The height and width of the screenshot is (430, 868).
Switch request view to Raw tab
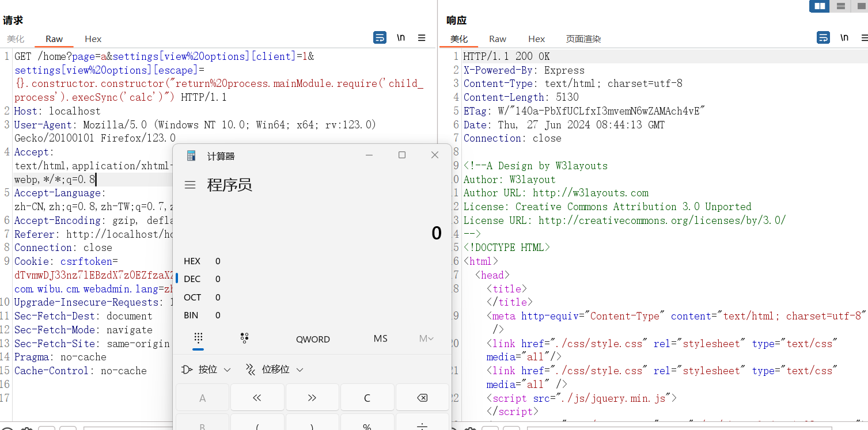(x=54, y=39)
